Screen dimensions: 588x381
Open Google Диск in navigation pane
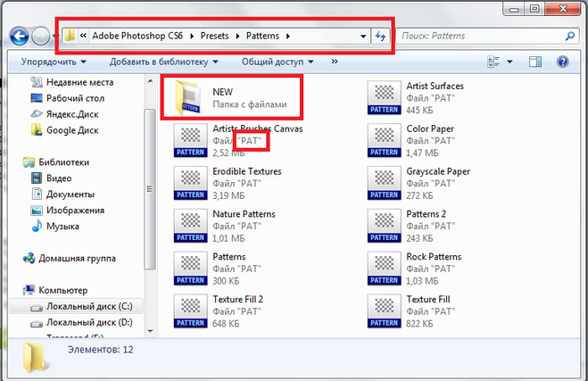pyautogui.click(x=64, y=130)
